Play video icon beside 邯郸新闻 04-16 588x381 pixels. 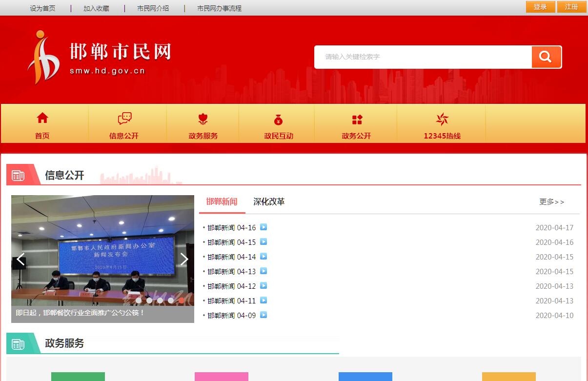point(264,227)
